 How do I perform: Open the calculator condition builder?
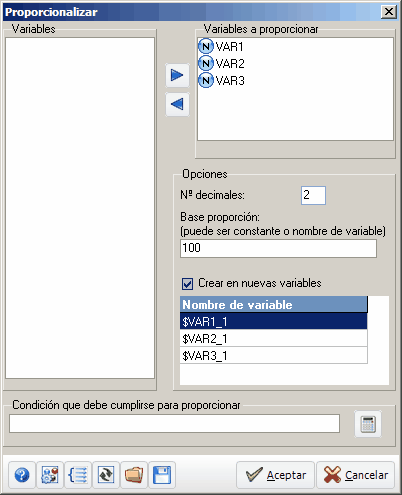click(368, 424)
